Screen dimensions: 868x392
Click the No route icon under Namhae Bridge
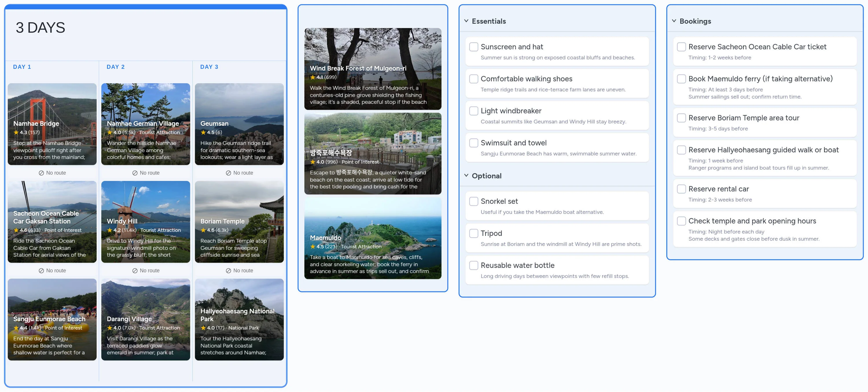pyautogui.click(x=41, y=173)
